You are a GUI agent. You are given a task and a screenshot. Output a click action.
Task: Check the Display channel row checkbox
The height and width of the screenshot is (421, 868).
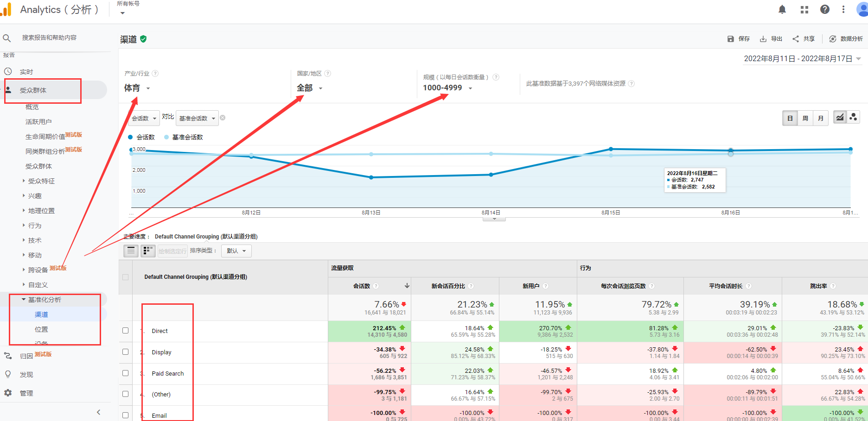click(x=125, y=352)
